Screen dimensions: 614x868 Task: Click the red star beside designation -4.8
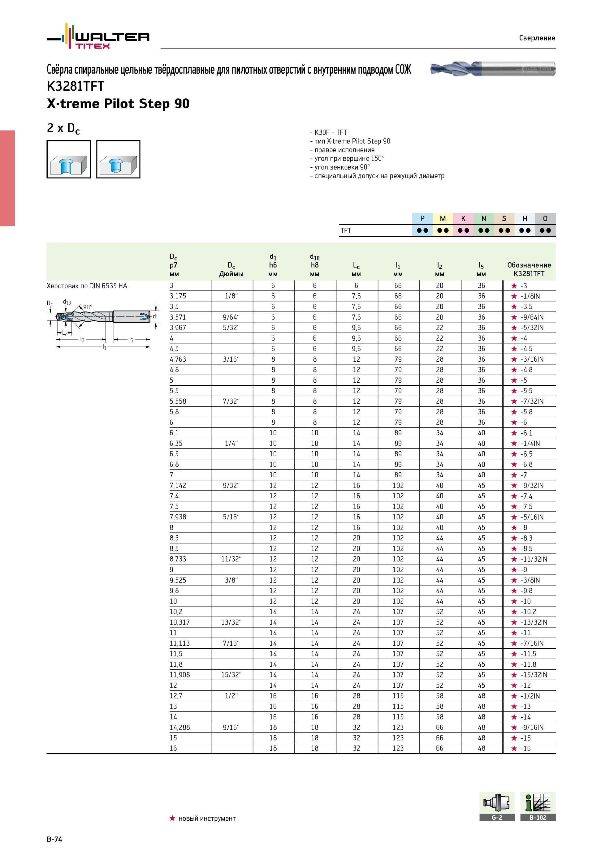click(x=514, y=370)
